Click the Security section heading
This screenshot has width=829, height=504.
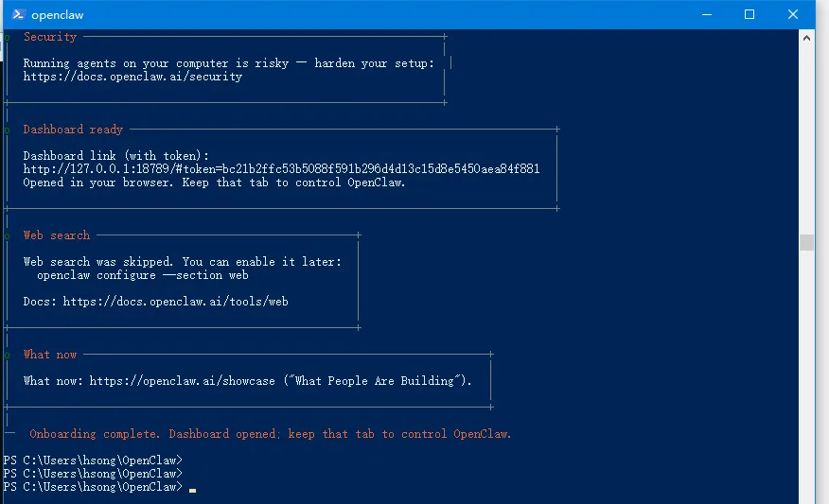[50, 37]
